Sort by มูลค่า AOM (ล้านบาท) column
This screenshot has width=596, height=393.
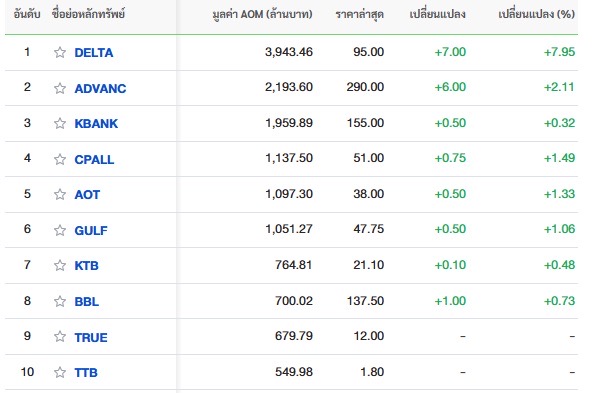coord(262,14)
